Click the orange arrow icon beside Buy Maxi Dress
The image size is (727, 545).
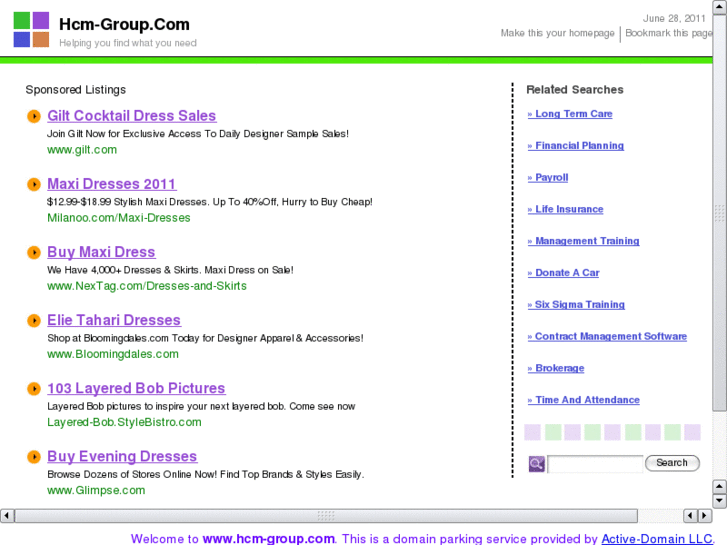point(34,253)
